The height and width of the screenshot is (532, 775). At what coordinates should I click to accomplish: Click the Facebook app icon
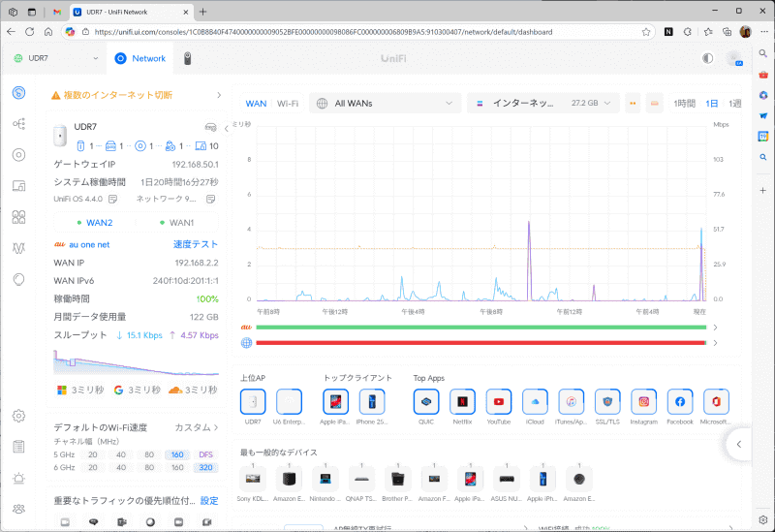pyautogui.click(x=680, y=401)
